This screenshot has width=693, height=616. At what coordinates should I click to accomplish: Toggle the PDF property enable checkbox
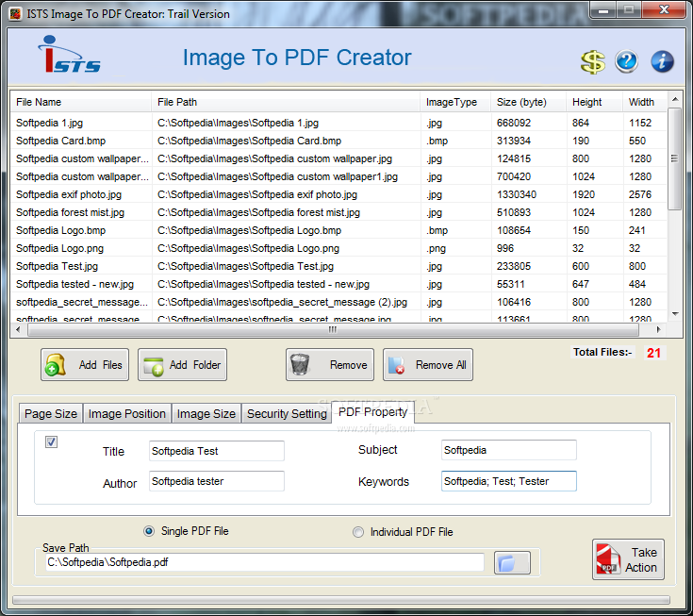pyautogui.click(x=51, y=441)
